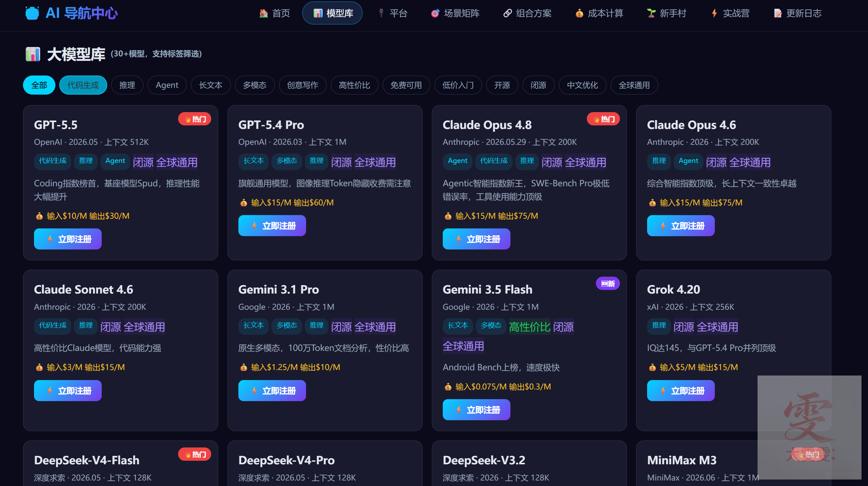Viewport: 868px width, 486px height.
Task: Click the Gemini 3.1 Pro card title
Action: 279,290
